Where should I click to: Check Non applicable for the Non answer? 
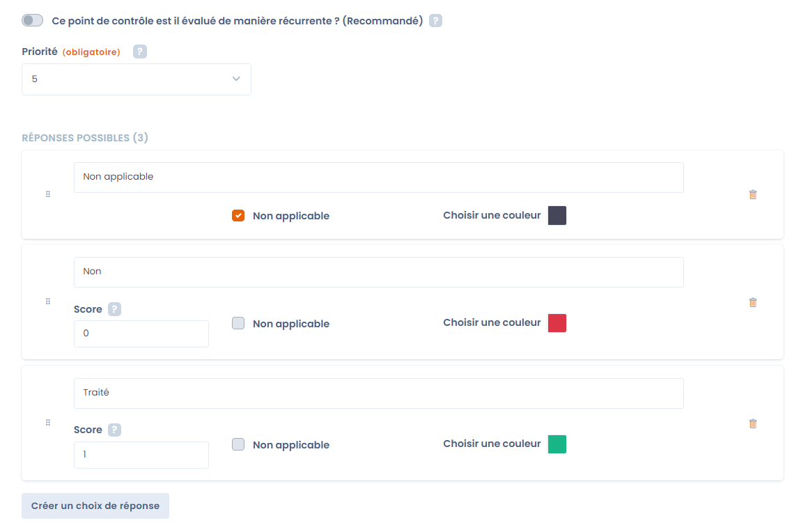238,323
